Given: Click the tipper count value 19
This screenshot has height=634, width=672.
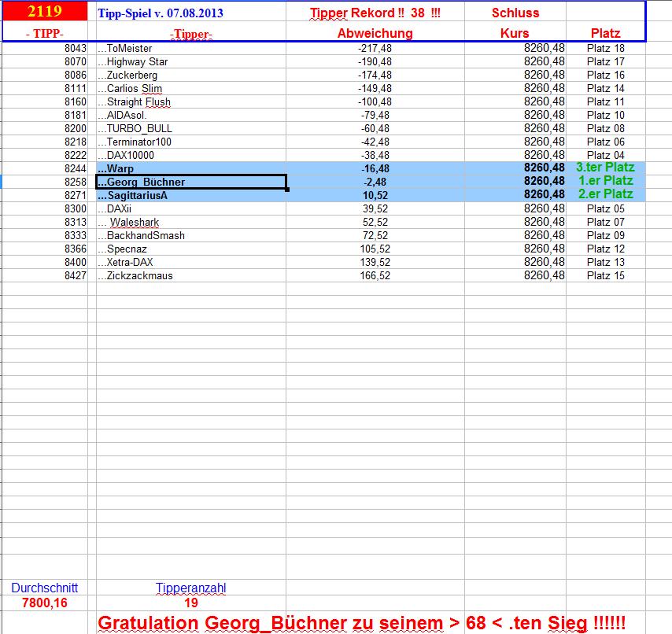Looking at the screenshot, I should click(x=191, y=603).
